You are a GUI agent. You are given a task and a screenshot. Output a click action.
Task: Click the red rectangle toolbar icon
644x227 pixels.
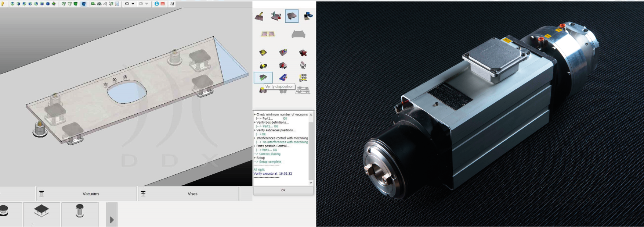[163, 4]
